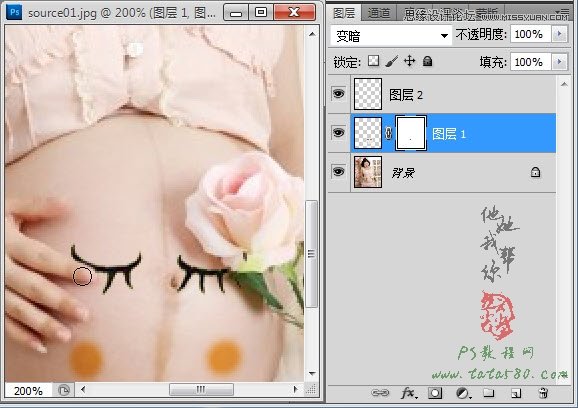
Task: Hide the 图层 2 layer
Action: pyautogui.click(x=338, y=94)
